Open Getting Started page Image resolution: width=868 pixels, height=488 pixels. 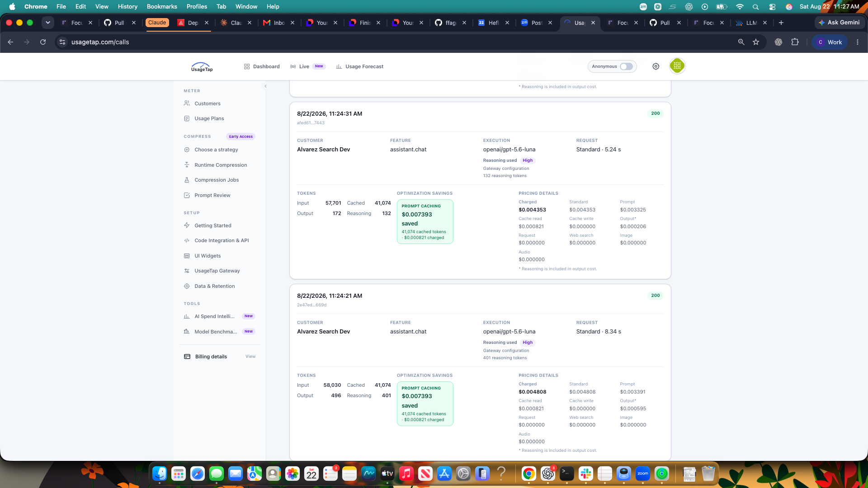pyautogui.click(x=212, y=225)
